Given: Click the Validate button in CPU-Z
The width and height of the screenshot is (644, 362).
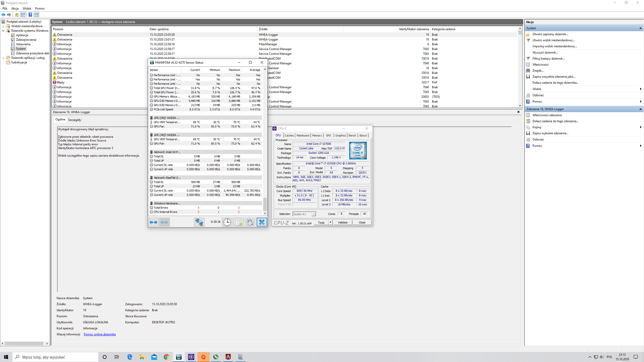Looking at the screenshot, I should coord(342,222).
